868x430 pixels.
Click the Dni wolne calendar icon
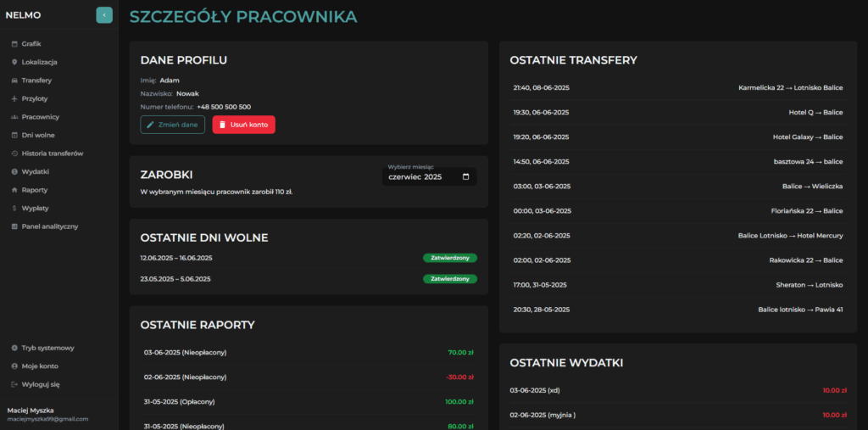coord(14,135)
